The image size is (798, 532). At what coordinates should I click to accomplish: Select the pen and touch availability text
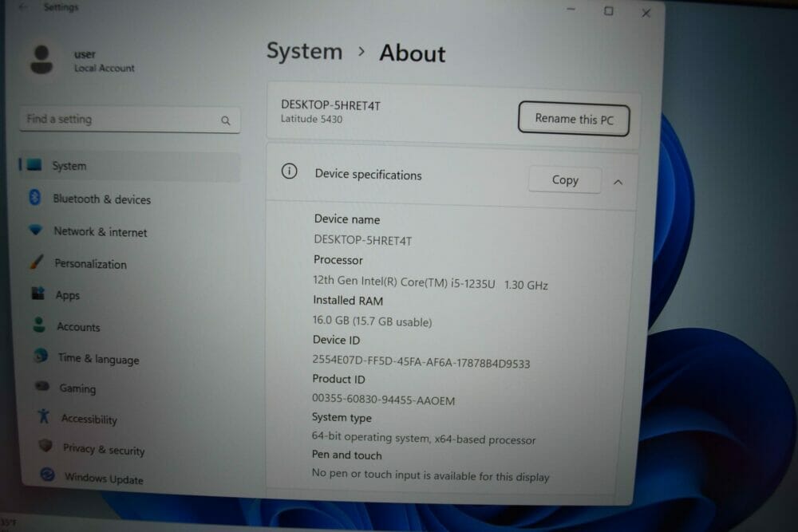431,475
